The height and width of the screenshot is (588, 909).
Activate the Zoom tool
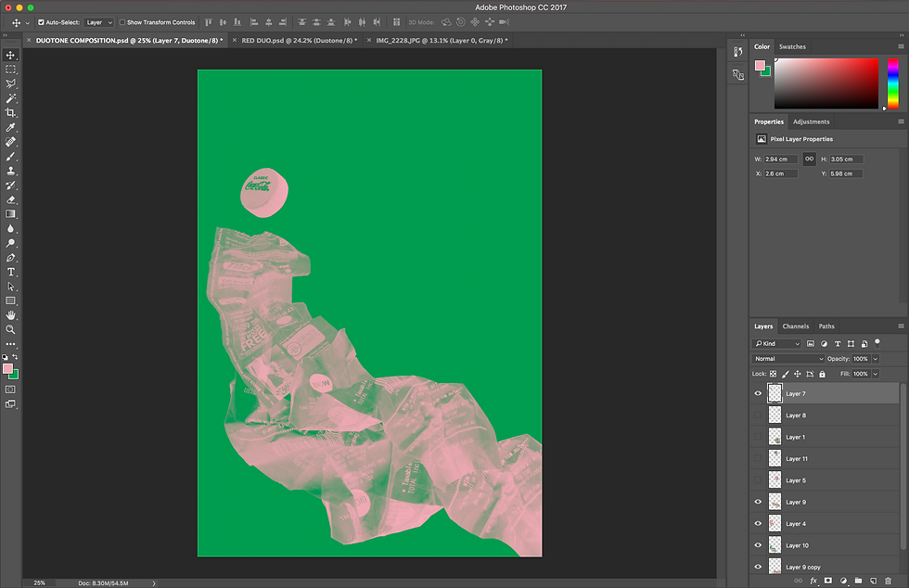coord(11,329)
